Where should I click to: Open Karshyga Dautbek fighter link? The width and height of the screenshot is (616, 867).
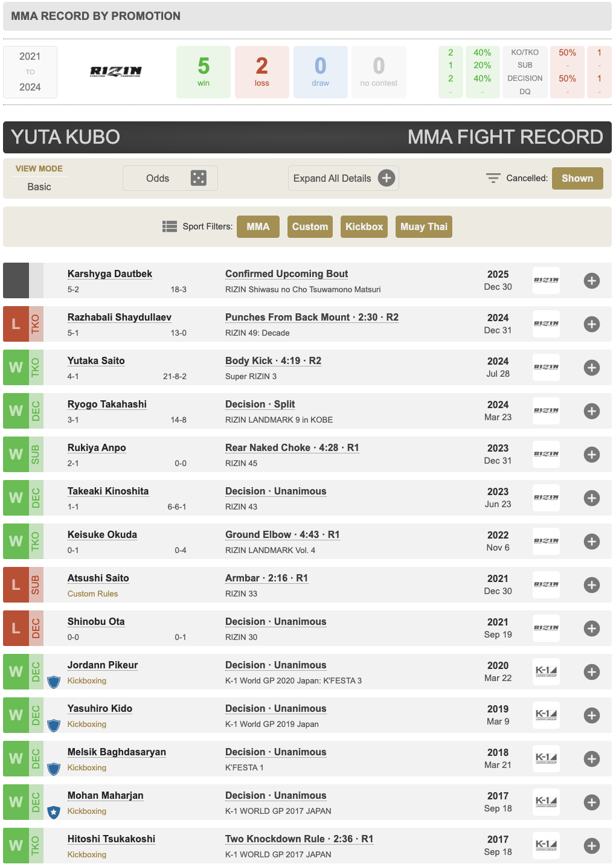pos(109,274)
